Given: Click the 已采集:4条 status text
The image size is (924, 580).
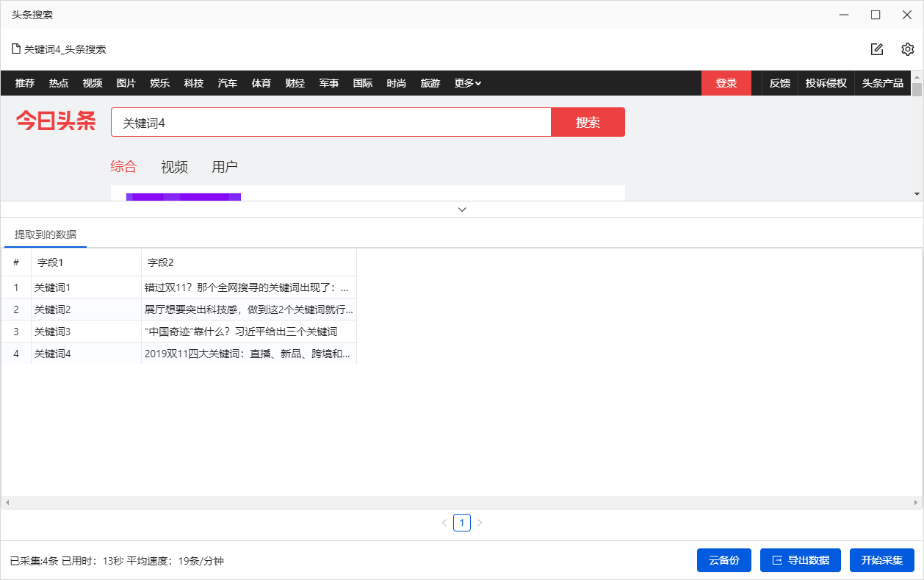Looking at the screenshot, I should (x=35, y=561).
